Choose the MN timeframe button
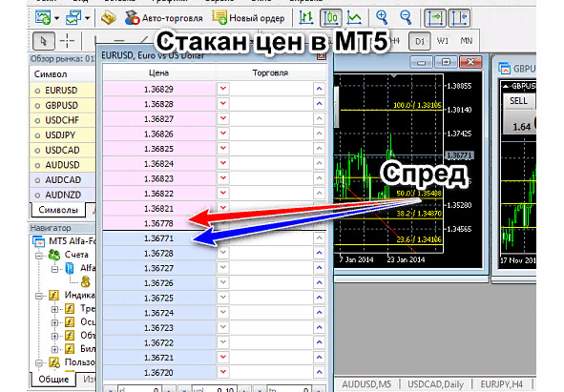 coord(466,41)
